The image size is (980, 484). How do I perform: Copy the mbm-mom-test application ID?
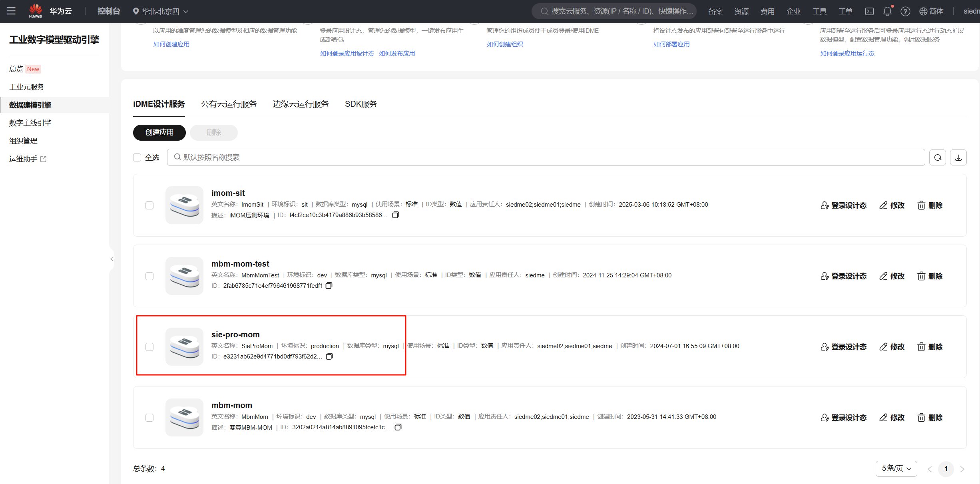[x=329, y=286]
